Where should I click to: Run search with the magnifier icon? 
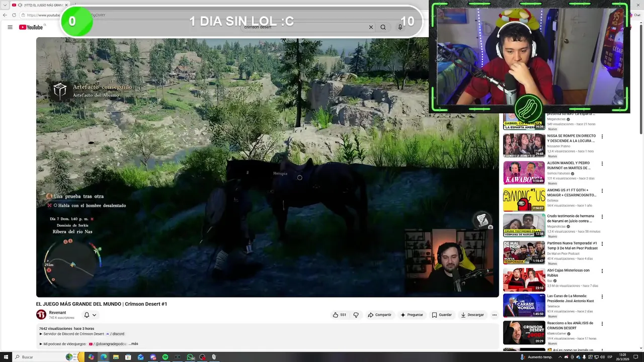(383, 27)
